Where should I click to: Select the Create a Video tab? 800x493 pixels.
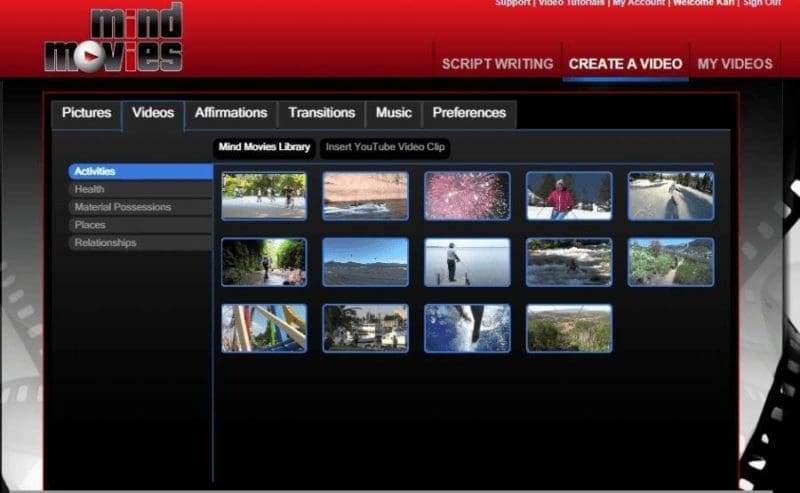tap(626, 64)
